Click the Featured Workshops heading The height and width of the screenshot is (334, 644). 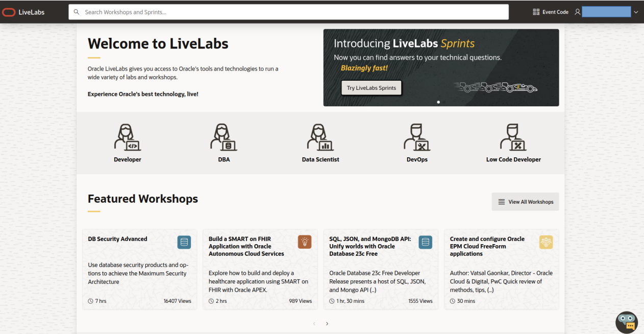[x=143, y=199]
